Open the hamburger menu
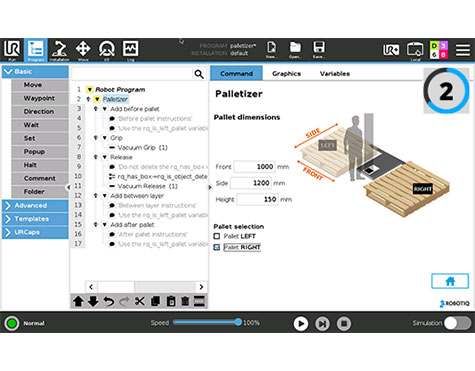Image resolution: width=475 pixels, height=371 pixels. (x=463, y=50)
